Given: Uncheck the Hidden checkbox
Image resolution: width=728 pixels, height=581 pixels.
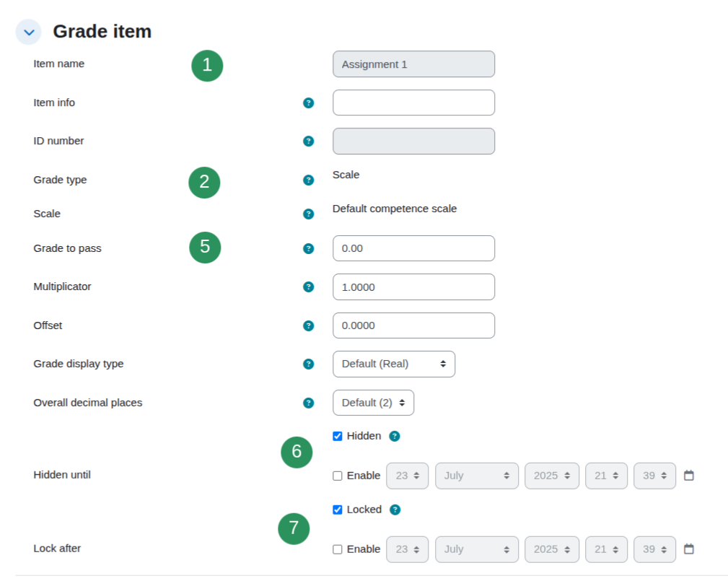Looking at the screenshot, I should click(338, 436).
